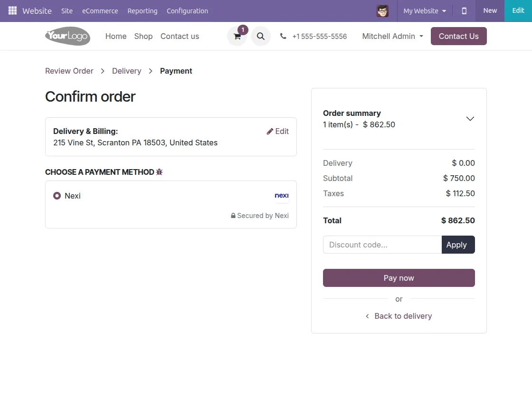Edit the Delivery & Billing address
This screenshot has height=418, width=532.
click(277, 131)
